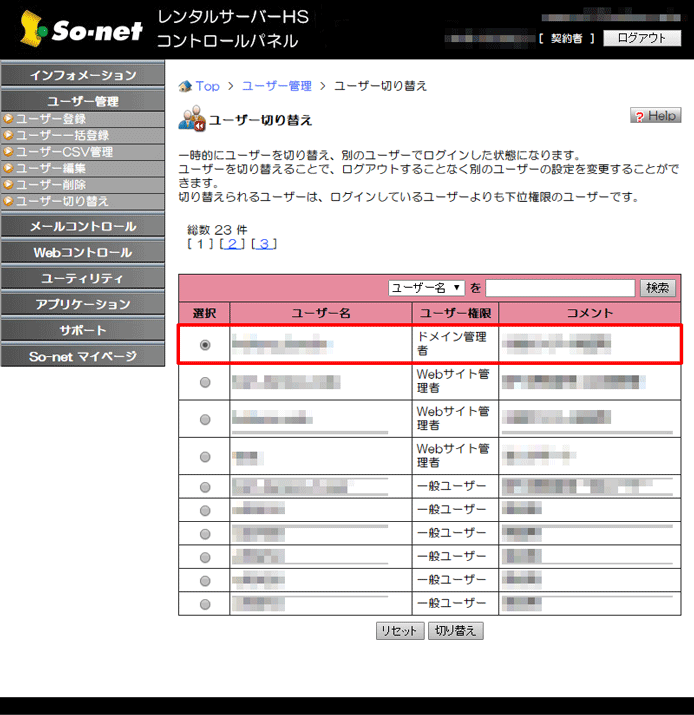
Task: Click the ユーザー登録 bullet icon in sidebar
Action: pyautogui.click(x=8, y=119)
